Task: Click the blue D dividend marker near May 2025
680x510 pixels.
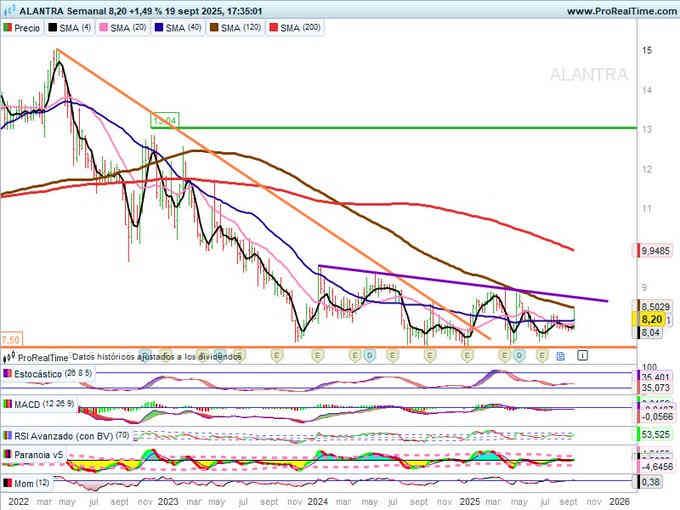Action: tap(519, 356)
